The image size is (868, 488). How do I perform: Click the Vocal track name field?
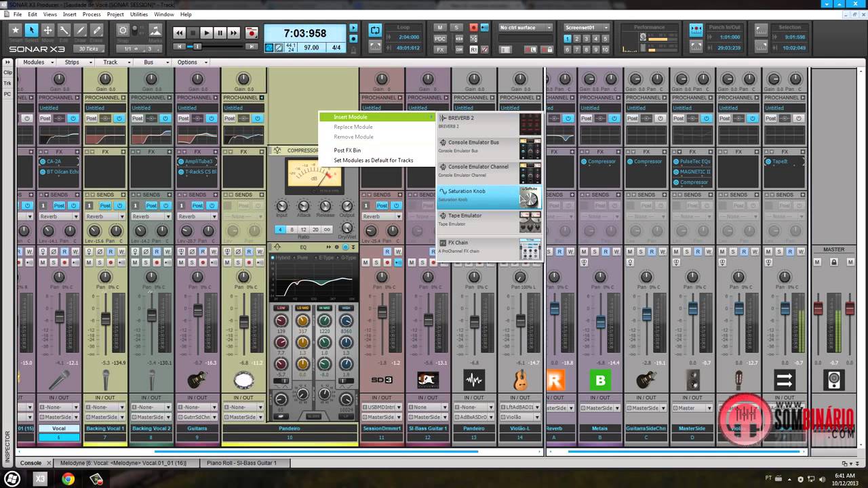click(59, 428)
